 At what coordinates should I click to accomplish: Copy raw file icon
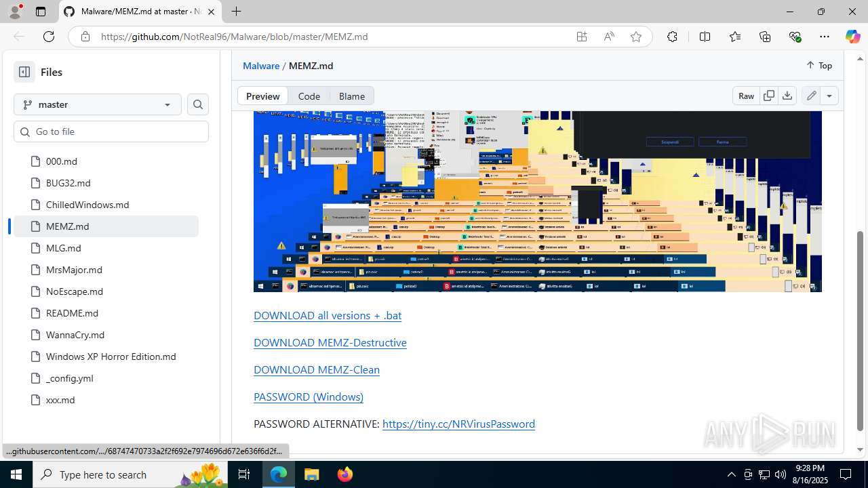click(769, 96)
